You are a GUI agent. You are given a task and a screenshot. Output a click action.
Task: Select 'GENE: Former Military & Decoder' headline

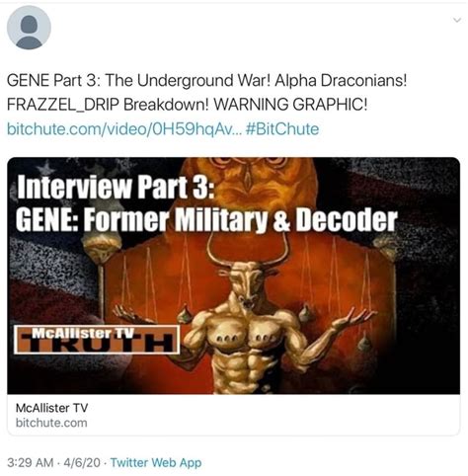[x=206, y=220]
